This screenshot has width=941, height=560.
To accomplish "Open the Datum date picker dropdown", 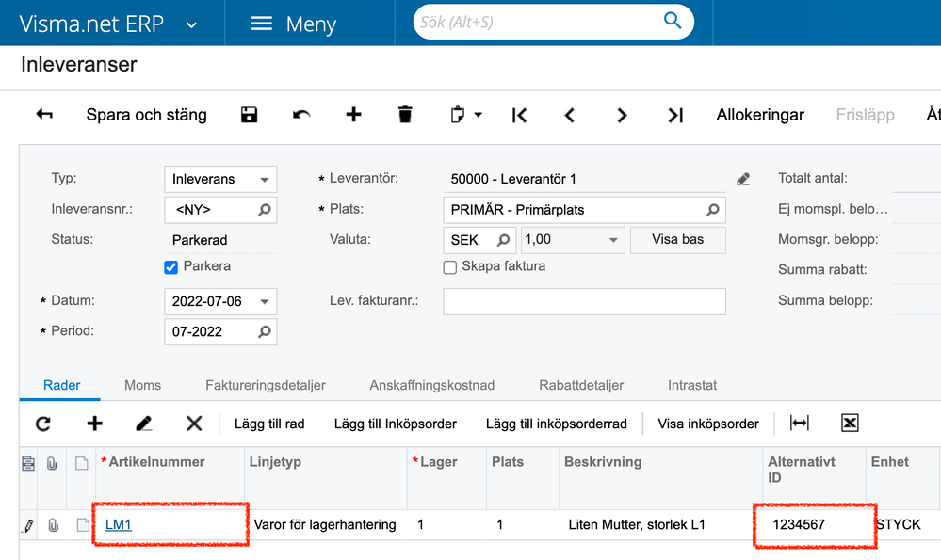I will point(264,301).
